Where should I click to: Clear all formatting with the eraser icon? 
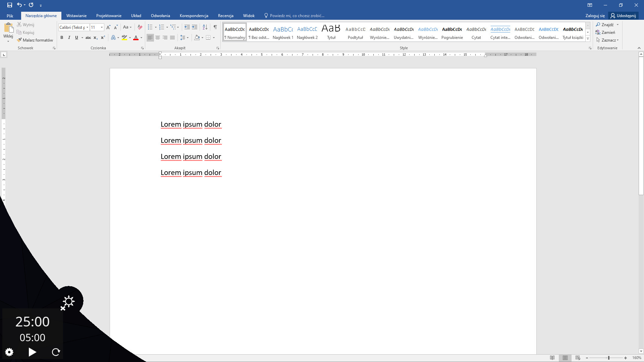[x=140, y=27]
